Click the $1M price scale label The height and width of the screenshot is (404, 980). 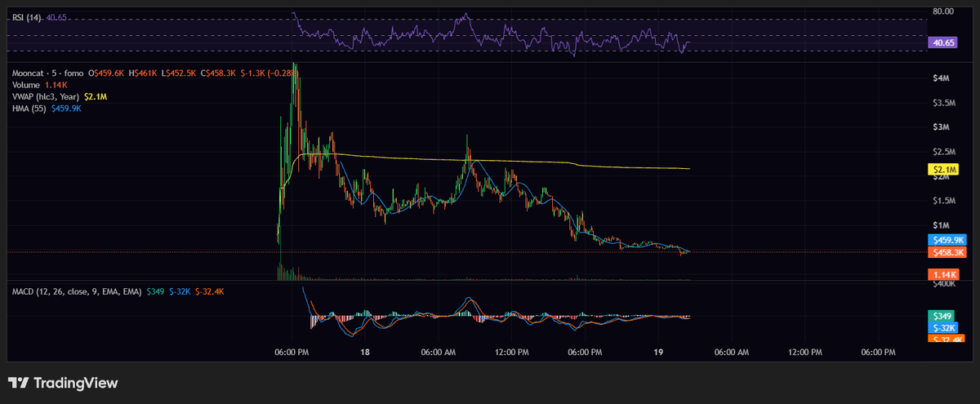pyautogui.click(x=941, y=225)
